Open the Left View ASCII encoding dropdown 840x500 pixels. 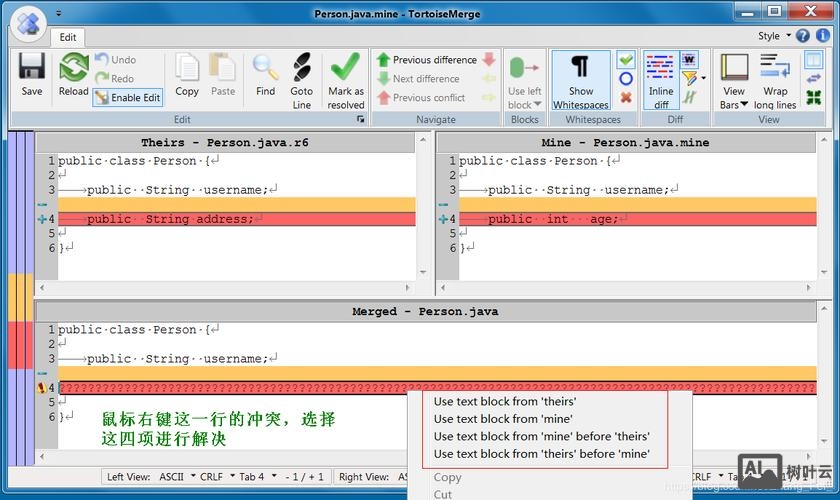(176, 477)
